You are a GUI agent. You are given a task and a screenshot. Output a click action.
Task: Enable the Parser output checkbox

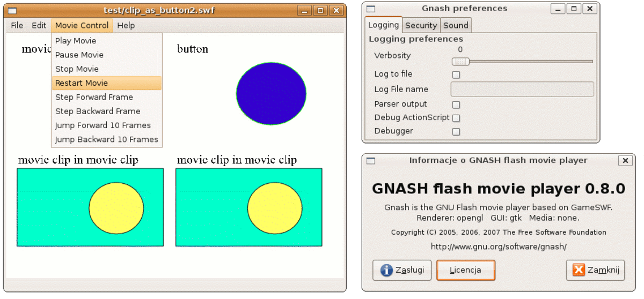pyautogui.click(x=456, y=104)
